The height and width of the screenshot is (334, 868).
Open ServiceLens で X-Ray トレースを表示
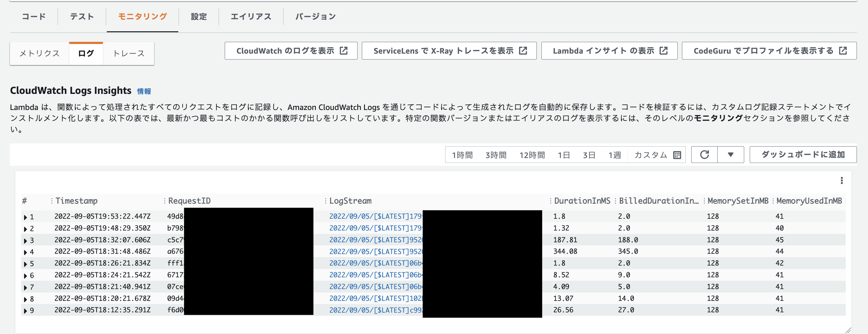449,51
